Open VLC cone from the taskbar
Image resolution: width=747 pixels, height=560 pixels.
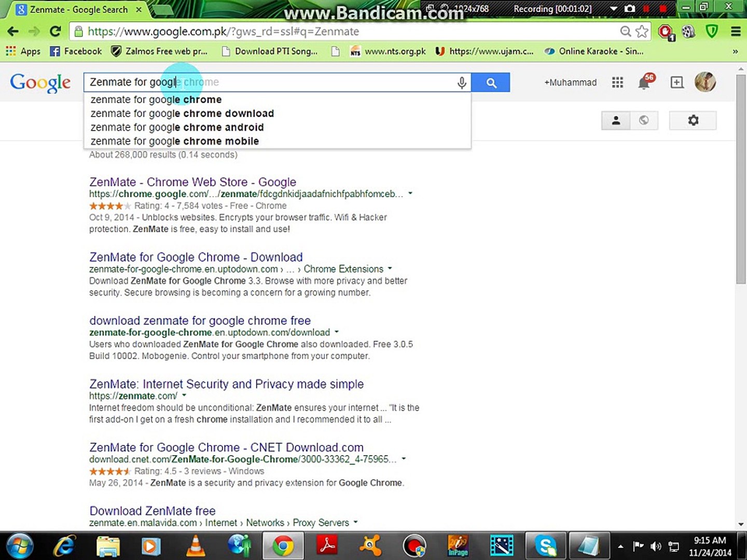pyautogui.click(x=196, y=546)
